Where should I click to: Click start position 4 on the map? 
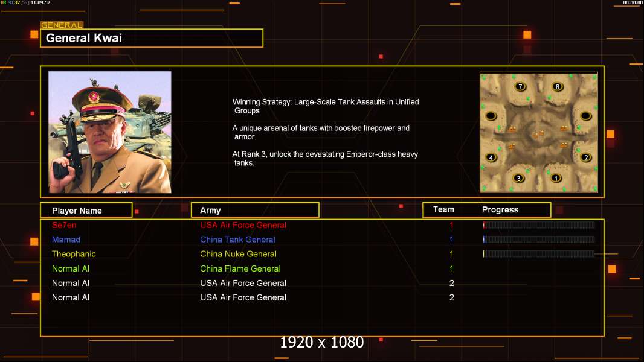[x=491, y=157]
